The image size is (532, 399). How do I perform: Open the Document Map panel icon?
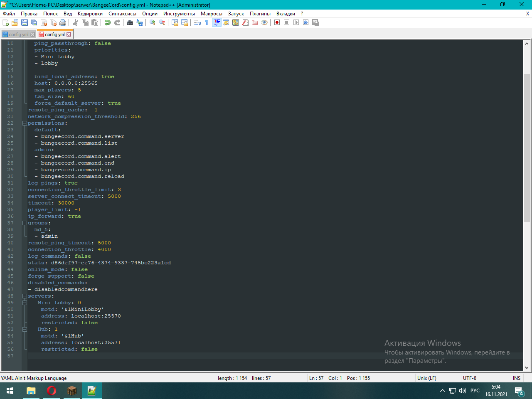[236, 22]
